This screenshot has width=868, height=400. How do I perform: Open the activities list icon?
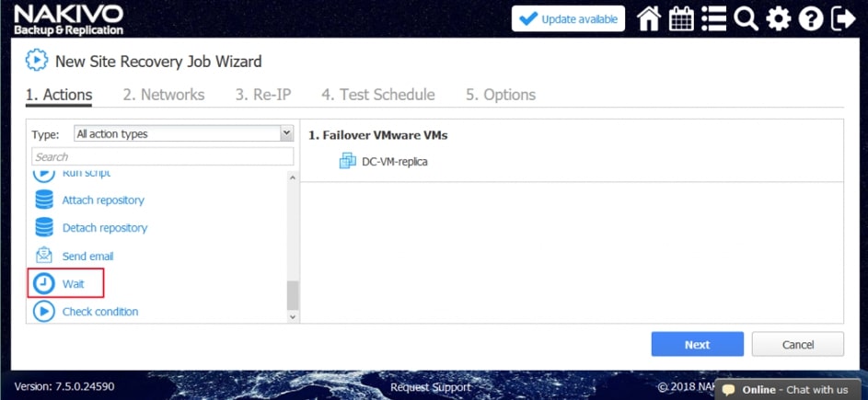tap(713, 19)
